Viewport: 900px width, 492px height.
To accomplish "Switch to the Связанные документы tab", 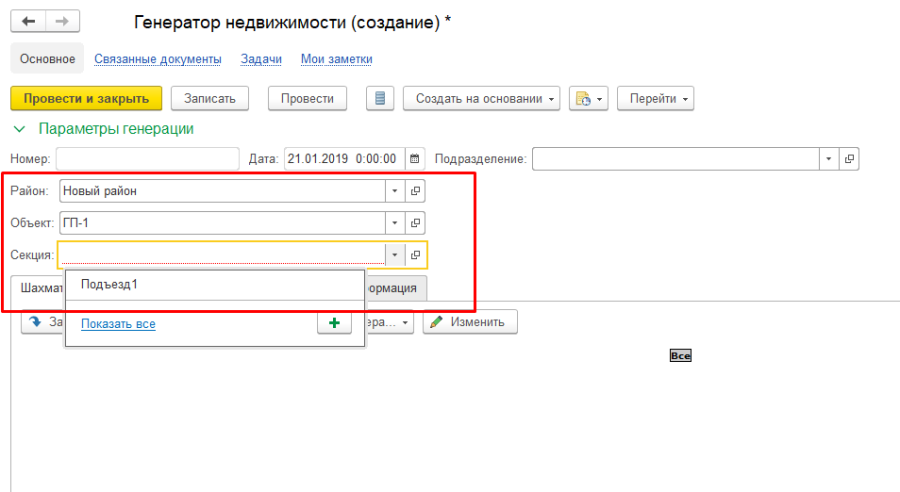I will coord(158,59).
